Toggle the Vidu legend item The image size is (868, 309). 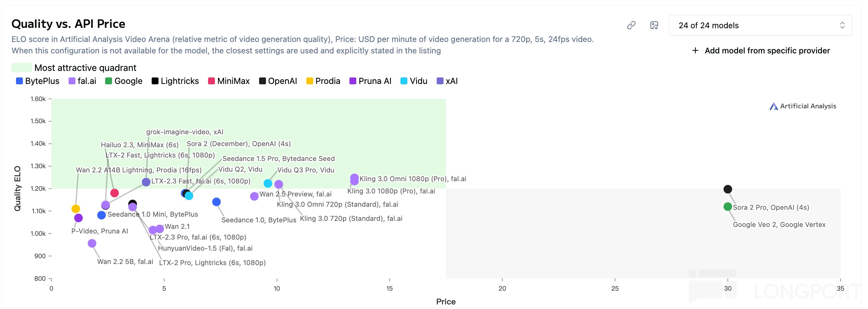point(414,81)
